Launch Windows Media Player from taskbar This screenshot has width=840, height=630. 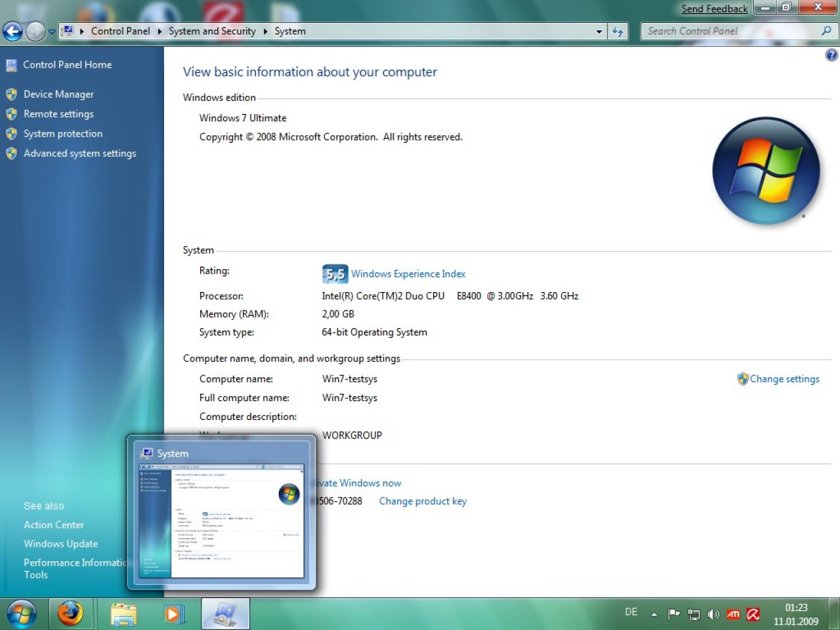pyautogui.click(x=173, y=614)
